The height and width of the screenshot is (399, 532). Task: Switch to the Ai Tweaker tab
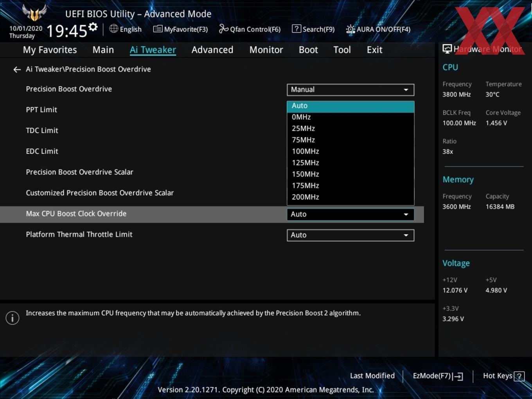tap(153, 50)
